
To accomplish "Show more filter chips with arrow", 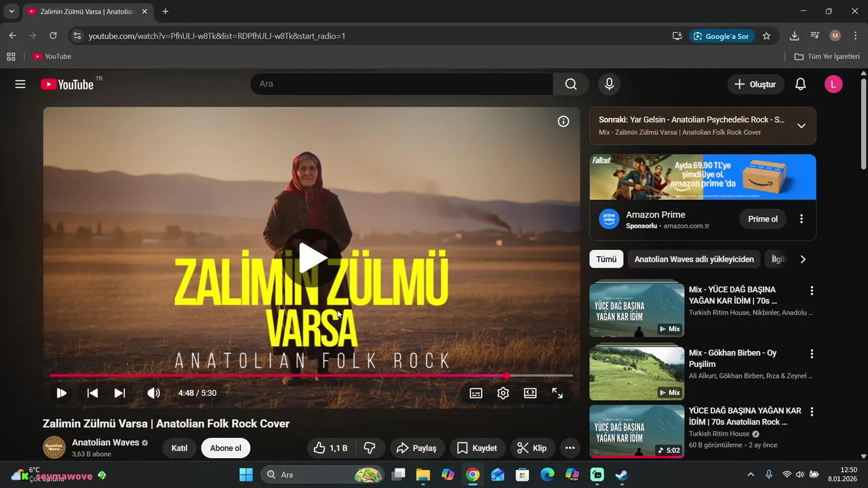I will click(x=803, y=259).
